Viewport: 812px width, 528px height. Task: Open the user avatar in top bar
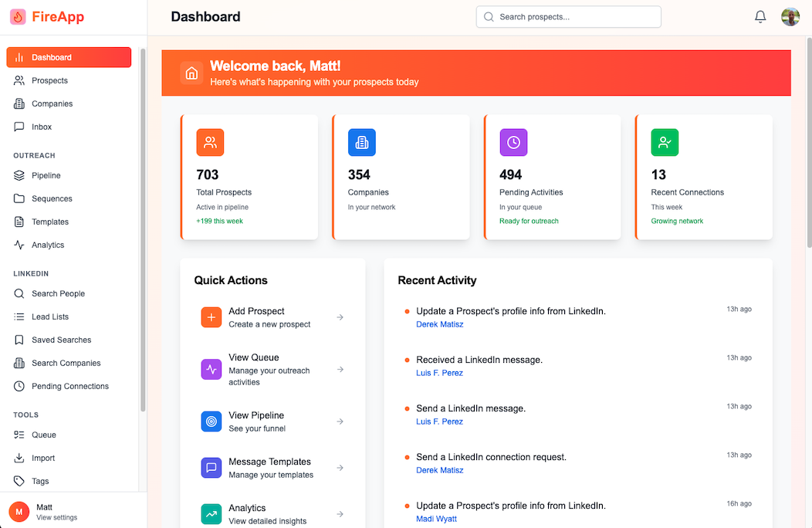[790, 17]
